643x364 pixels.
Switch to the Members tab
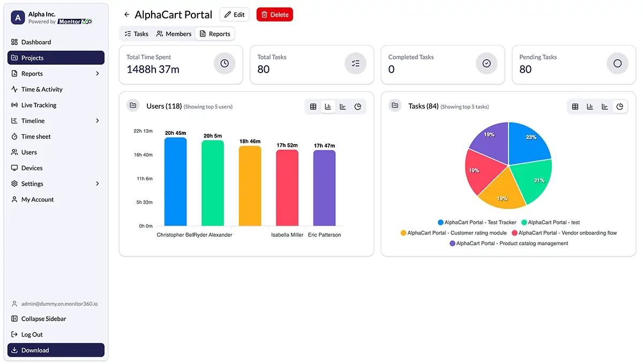point(174,33)
